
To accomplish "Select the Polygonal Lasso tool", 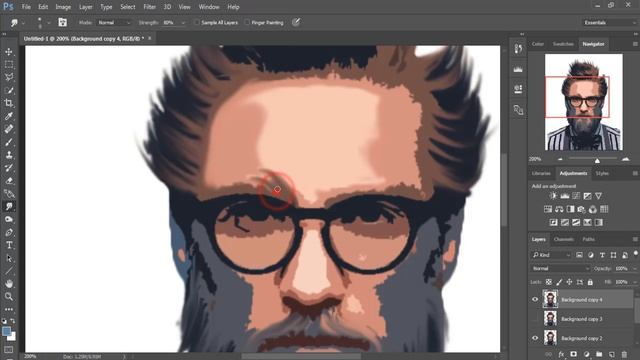I will 9,77.
